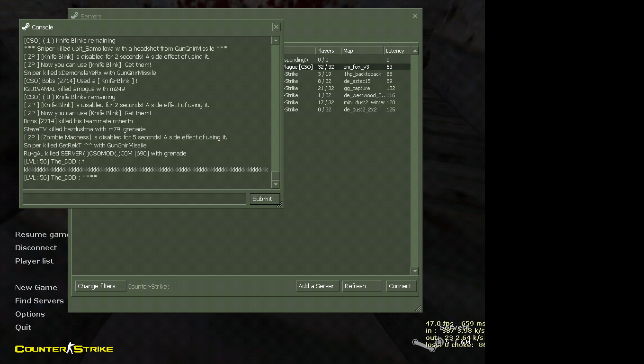Sort servers by Map column
This screenshot has height=364, width=644.
(x=362, y=51)
